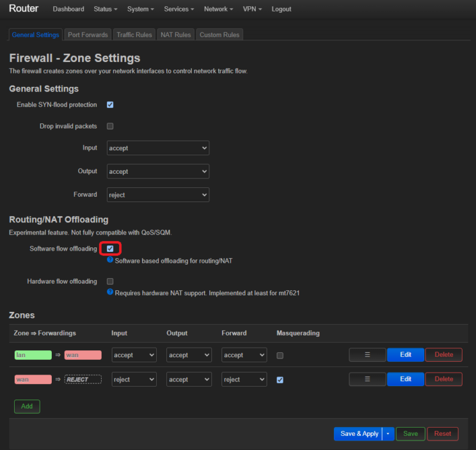Toggle Enable SYN-flood protection checkbox
The image size is (476, 450).
(110, 105)
